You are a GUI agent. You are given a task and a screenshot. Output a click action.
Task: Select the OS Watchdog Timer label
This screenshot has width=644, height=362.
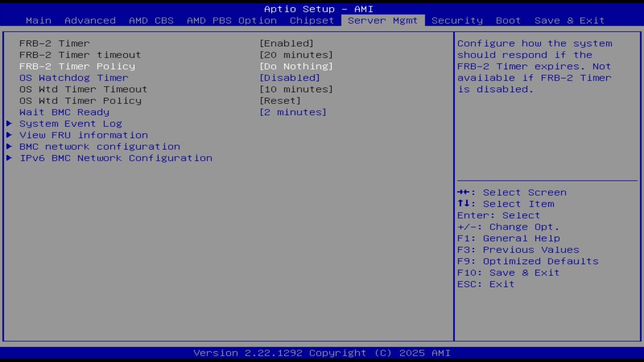[74, 78]
